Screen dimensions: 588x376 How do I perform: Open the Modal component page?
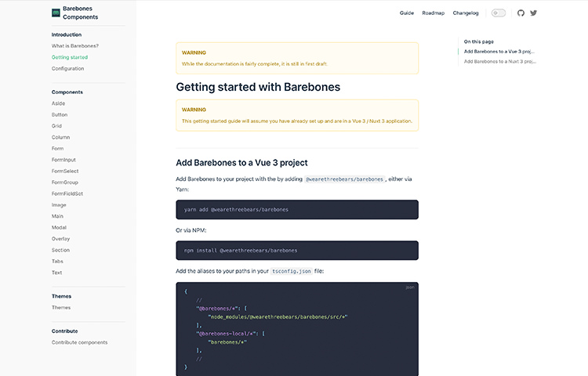click(x=59, y=227)
